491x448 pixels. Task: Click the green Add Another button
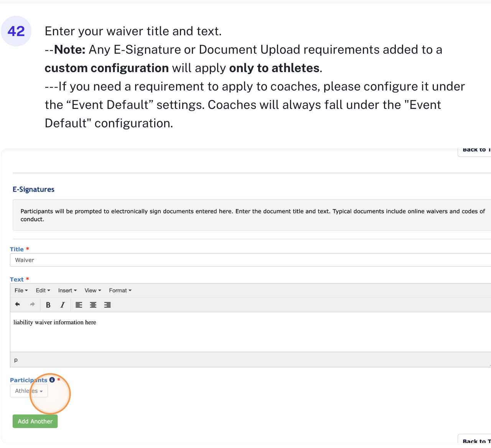click(35, 421)
